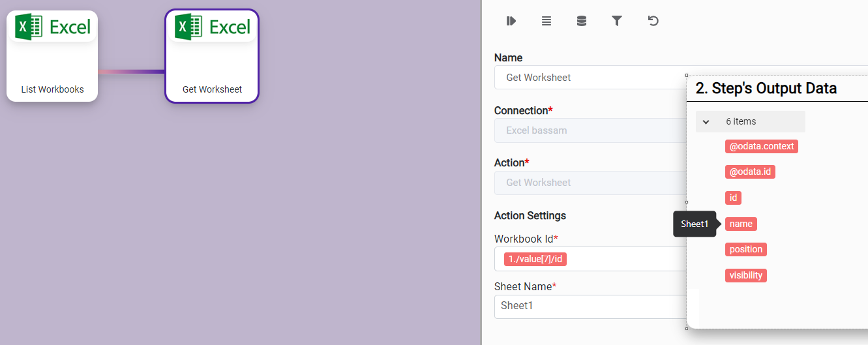
Task: Click the 1./value[7]/id token chip
Action: [x=535, y=259]
